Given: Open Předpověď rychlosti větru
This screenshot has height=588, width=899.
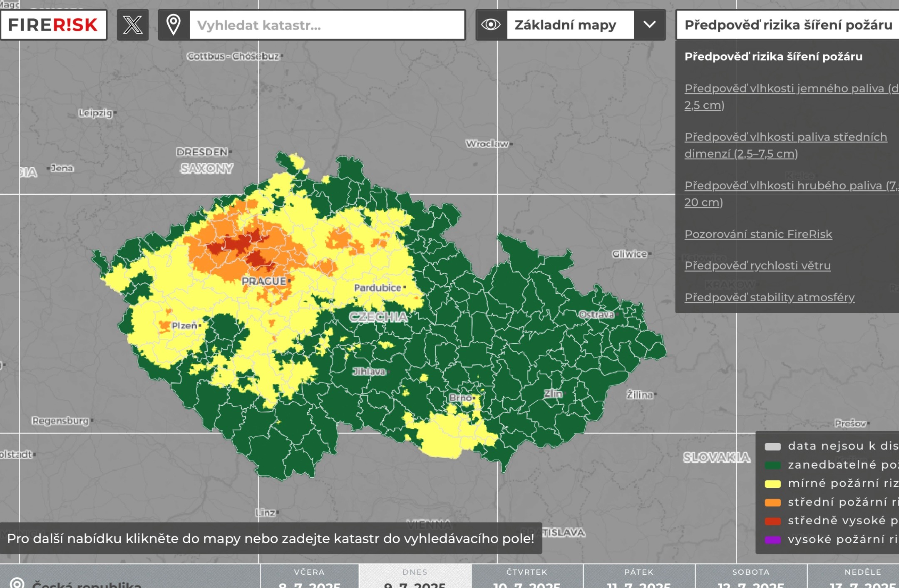Looking at the screenshot, I should click(x=757, y=265).
